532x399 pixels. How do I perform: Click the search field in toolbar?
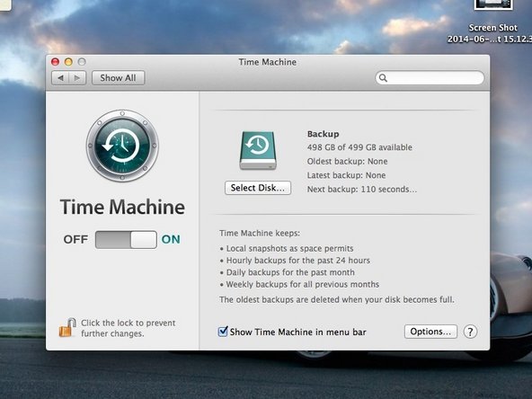click(430, 78)
